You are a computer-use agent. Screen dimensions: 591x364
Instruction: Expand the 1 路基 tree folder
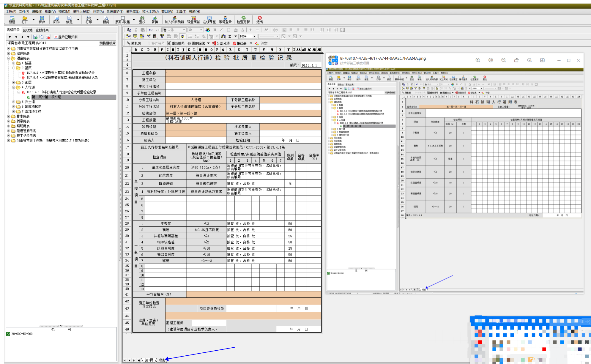point(14,63)
